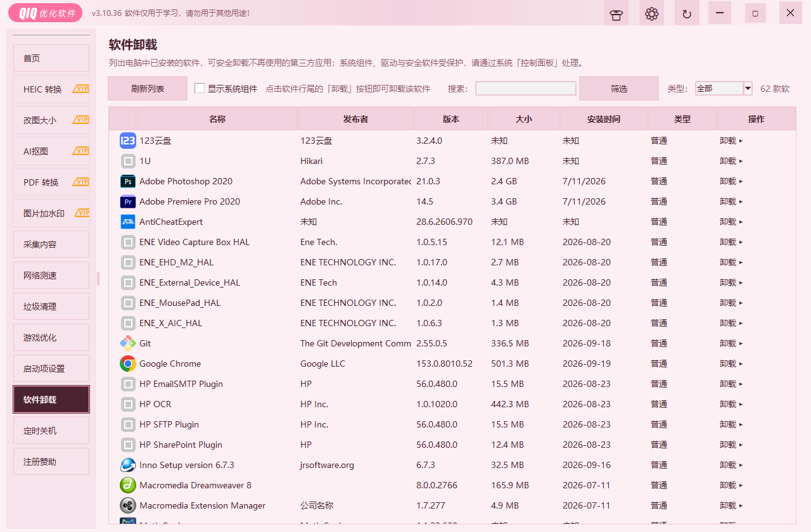
Task: Open 垃圾清理 in the sidebar
Action: coord(51,306)
